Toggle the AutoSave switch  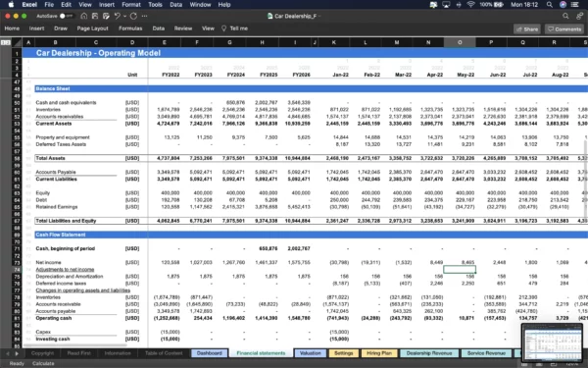66,16
